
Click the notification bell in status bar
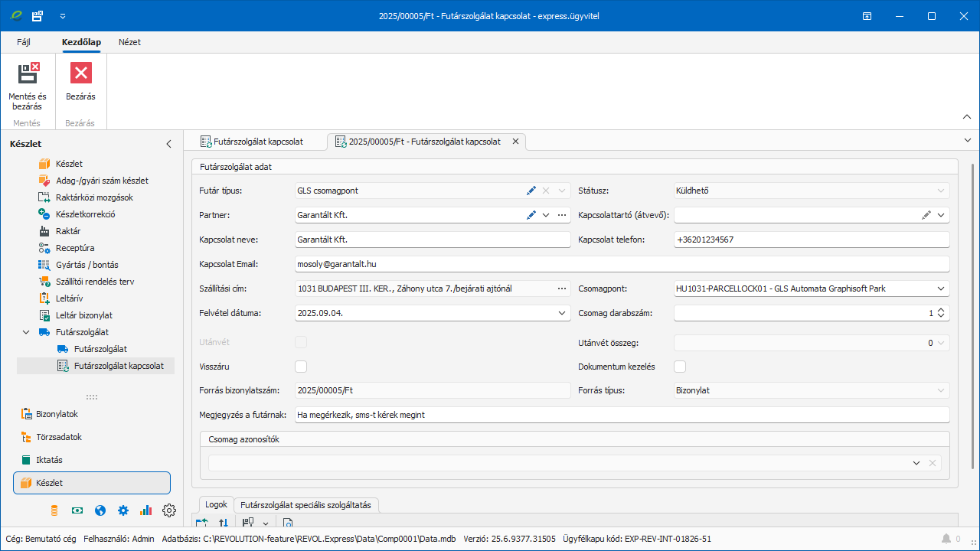[x=946, y=539]
